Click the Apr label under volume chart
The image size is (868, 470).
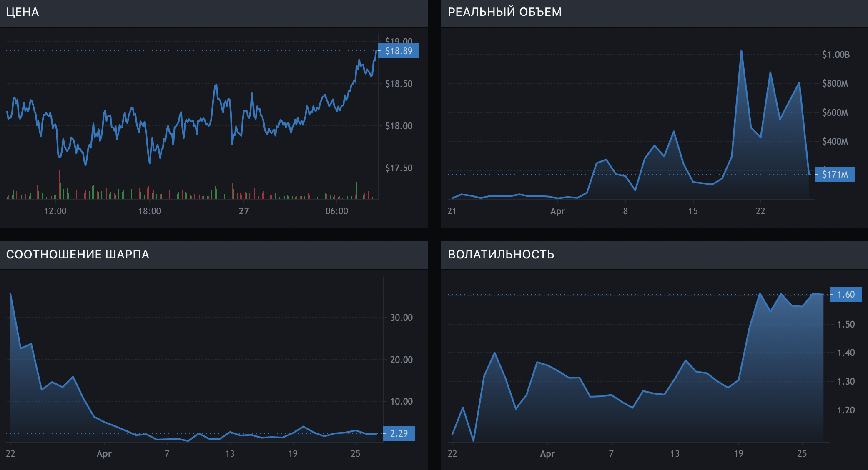tap(557, 211)
